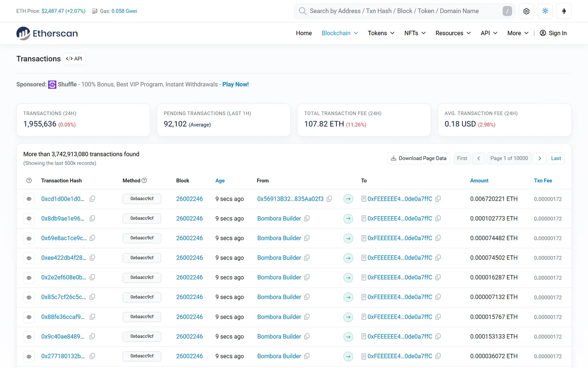Preview transaction 0x2e2ef608e0b with eye button
Image resolution: width=588 pixels, height=368 pixels.
pos(29,278)
